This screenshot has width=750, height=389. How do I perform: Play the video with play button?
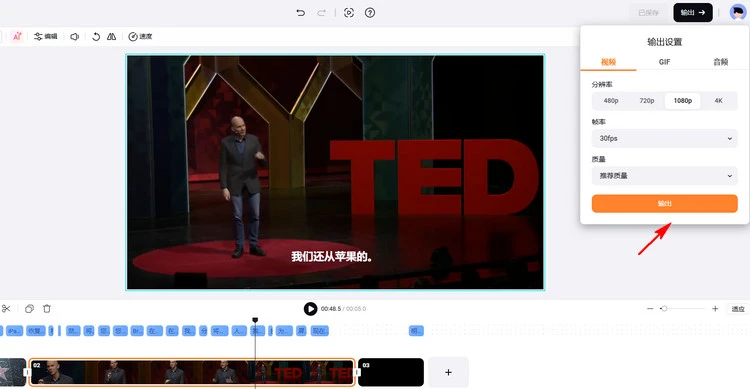click(310, 309)
